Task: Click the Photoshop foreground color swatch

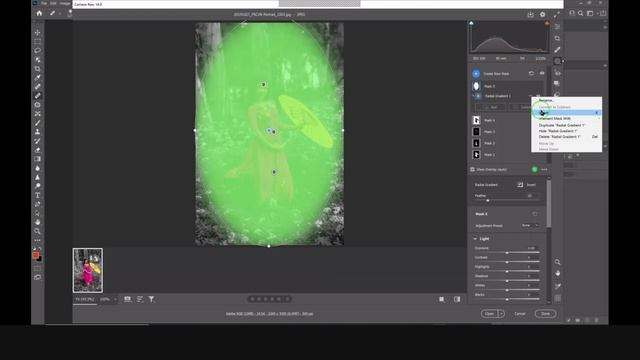Action: pos(36,256)
